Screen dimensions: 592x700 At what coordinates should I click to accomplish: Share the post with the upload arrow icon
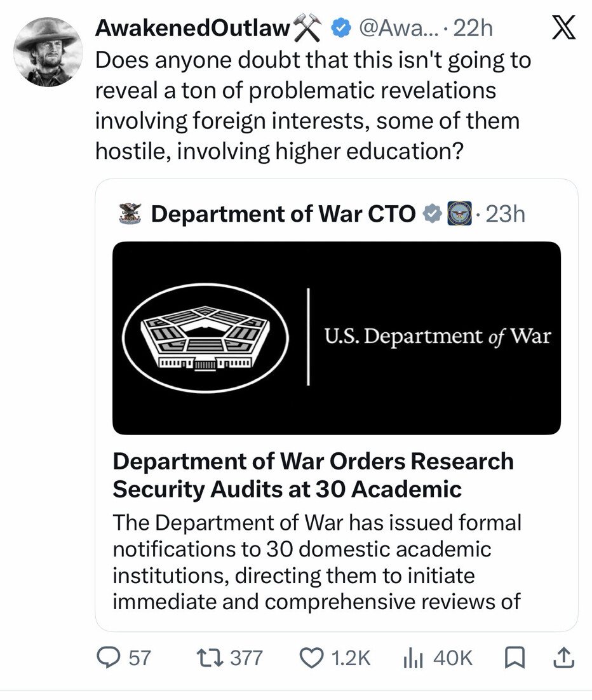coord(563,657)
